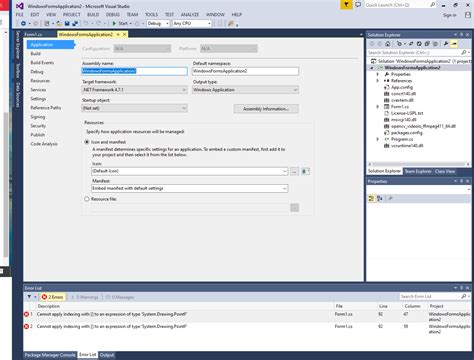Click the Assembly name text field
The image size is (474, 360).
[134, 71]
